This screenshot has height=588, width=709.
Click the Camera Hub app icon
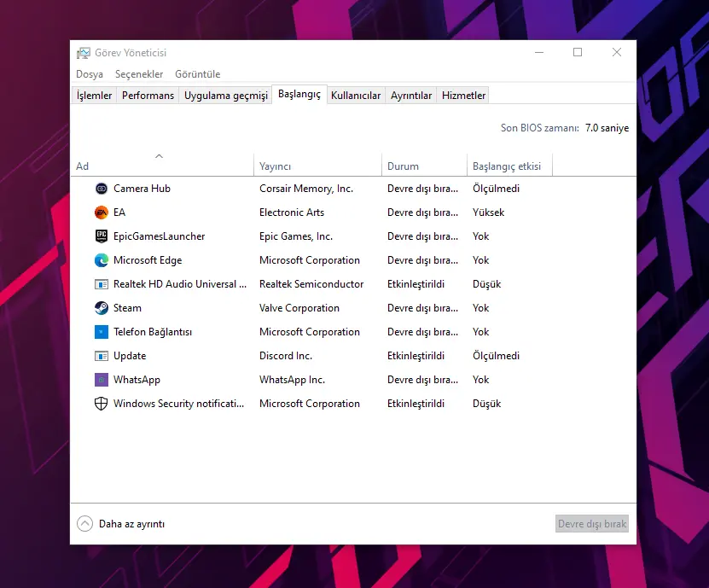102,189
